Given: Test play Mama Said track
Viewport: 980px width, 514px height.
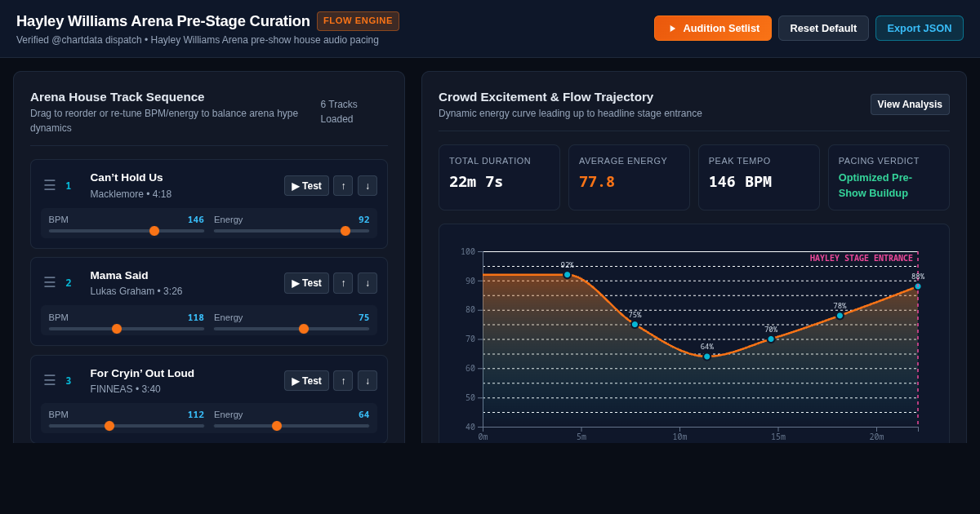Looking at the screenshot, I should click(306, 283).
